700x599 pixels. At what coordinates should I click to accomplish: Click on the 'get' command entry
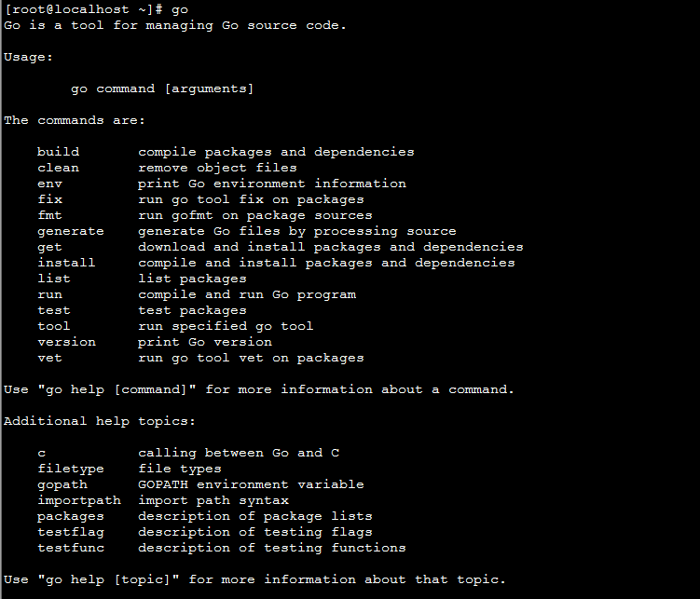49,247
